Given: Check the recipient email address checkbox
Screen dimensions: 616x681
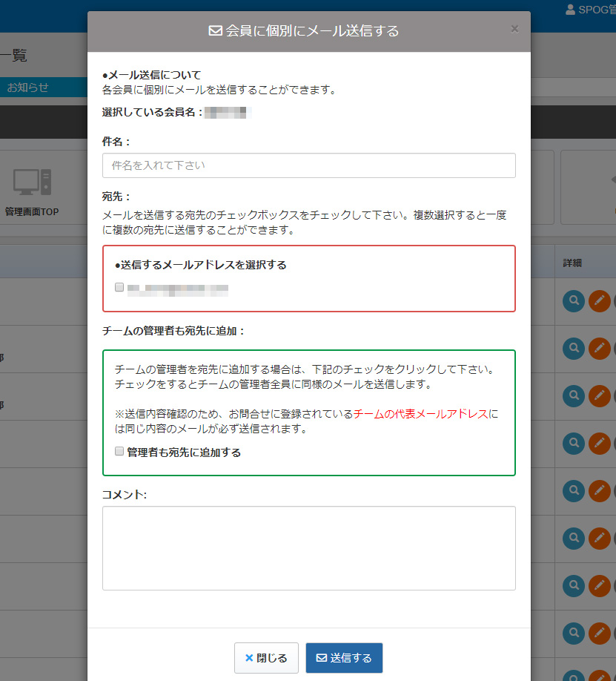Looking at the screenshot, I should point(119,287).
